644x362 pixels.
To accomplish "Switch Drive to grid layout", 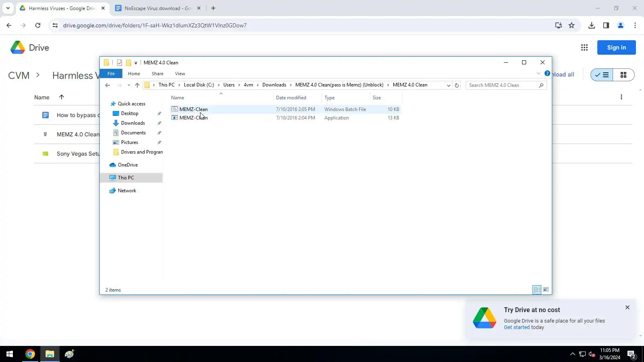I will pos(623,75).
